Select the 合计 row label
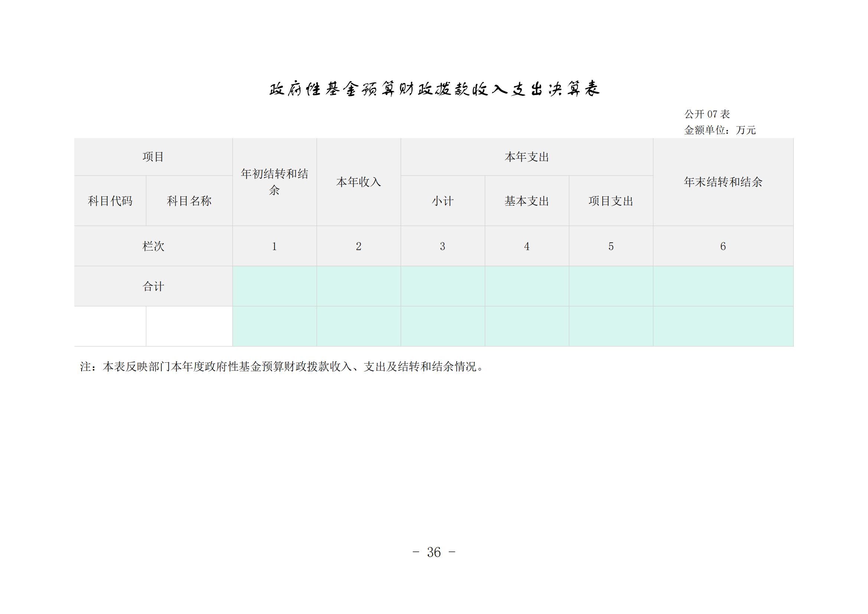Image resolution: width=868 pixels, height=614 pixels. point(153,286)
